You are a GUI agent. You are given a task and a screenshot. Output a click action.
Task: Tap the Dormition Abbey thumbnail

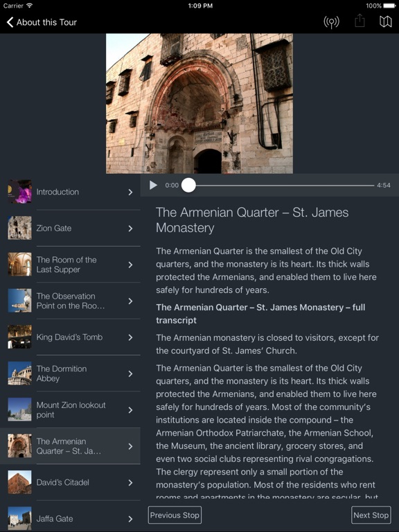coord(19,373)
